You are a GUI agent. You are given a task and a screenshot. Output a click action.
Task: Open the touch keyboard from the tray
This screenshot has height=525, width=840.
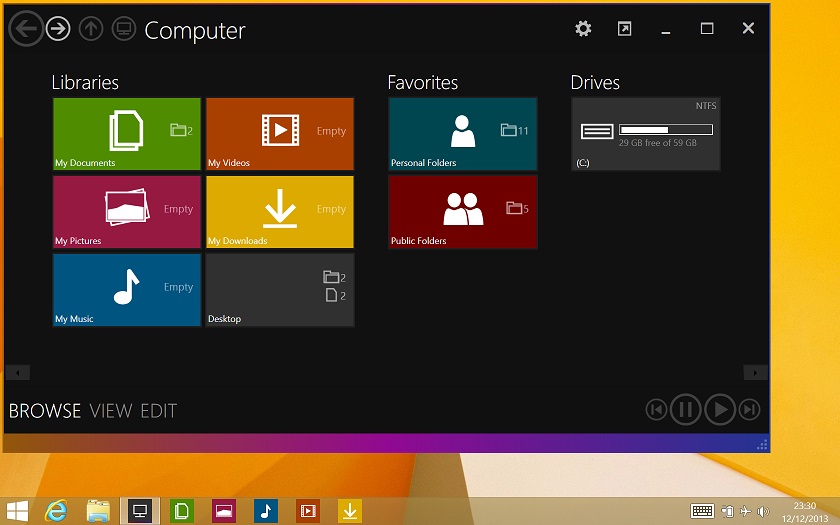pyautogui.click(x=702, y=512)
